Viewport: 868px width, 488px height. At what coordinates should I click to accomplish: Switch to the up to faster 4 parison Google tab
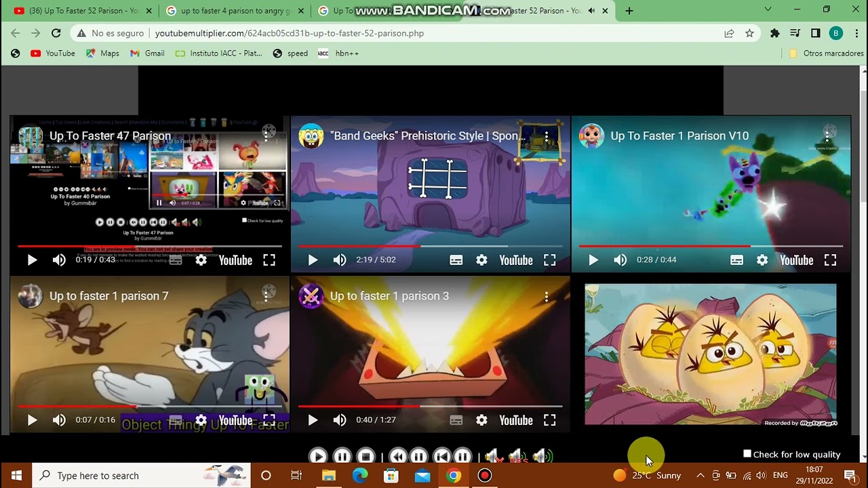pos(235,11)
